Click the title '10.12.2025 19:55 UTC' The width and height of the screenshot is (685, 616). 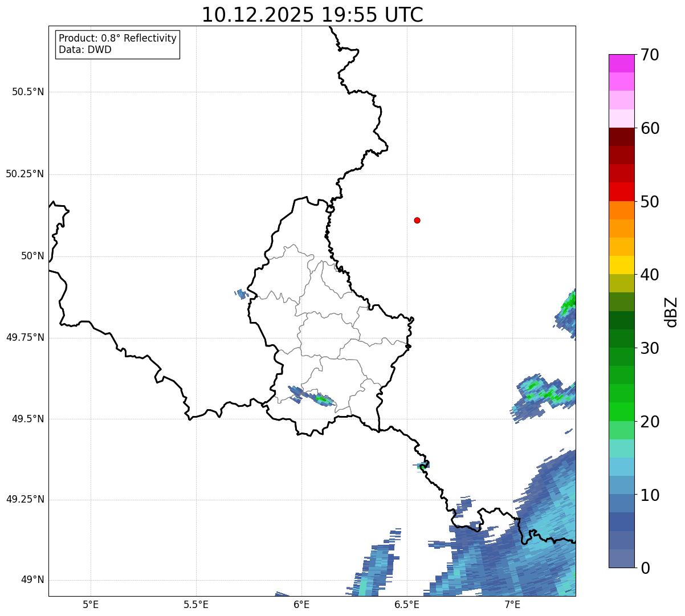(x=312, y=14)
